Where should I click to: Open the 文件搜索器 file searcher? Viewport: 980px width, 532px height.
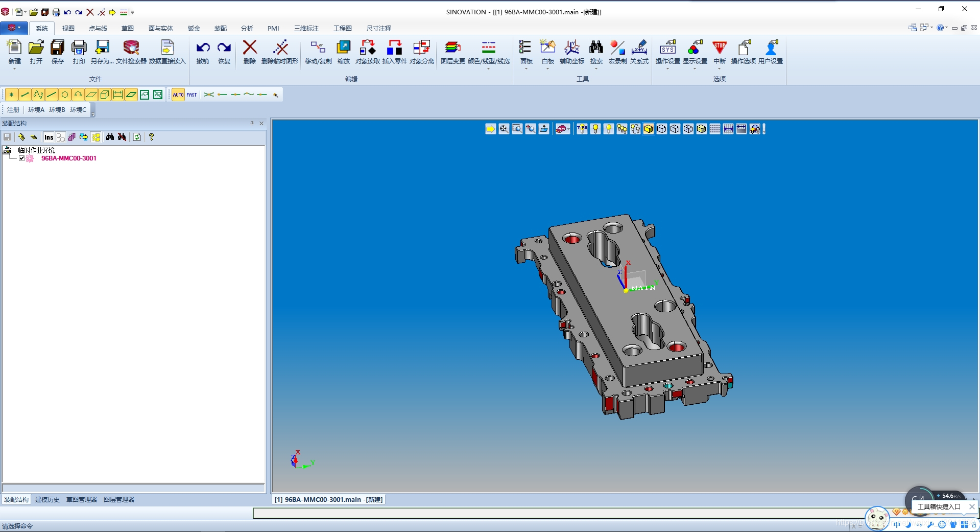coord(131,52)
